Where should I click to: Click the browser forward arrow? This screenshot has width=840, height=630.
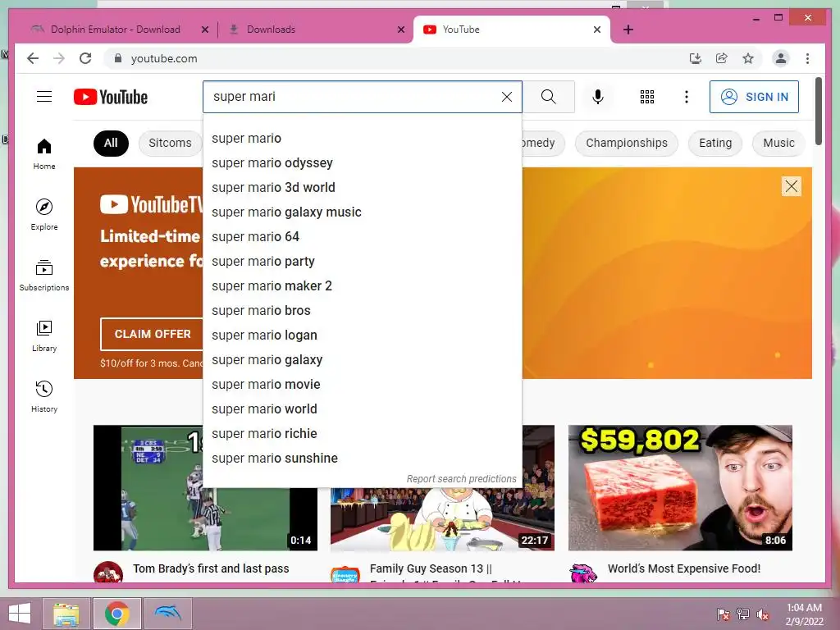[x=59, y=58]
